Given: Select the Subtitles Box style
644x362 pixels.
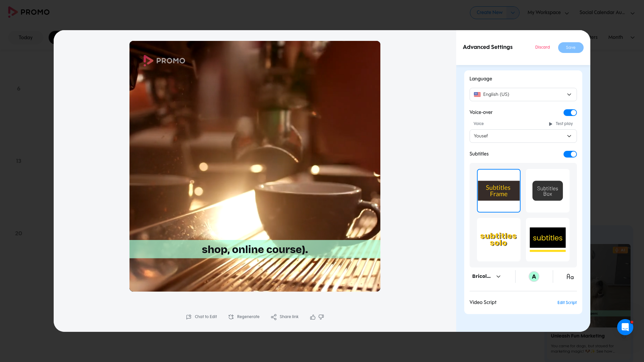Looking at the screenshot, I should click(x=547, y=191).
